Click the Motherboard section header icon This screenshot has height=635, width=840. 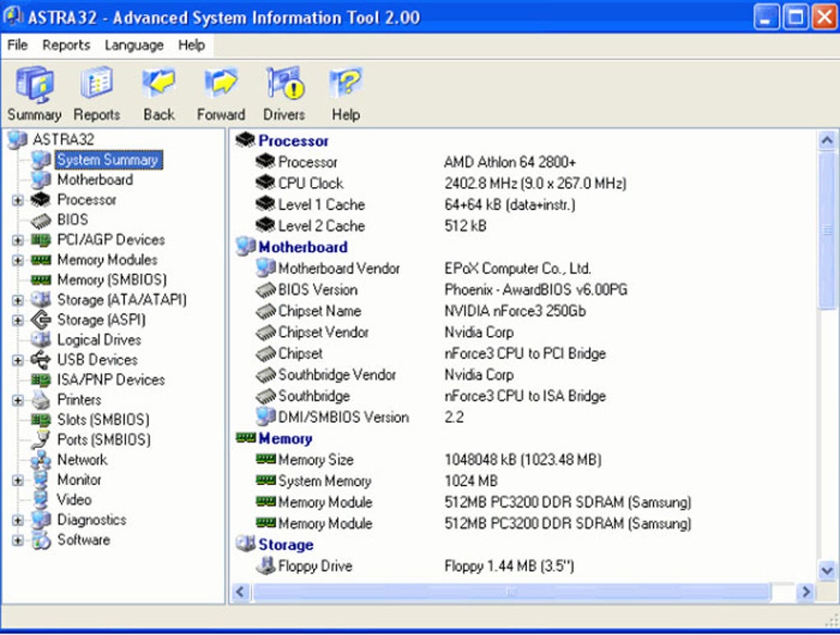pos(245,246)
